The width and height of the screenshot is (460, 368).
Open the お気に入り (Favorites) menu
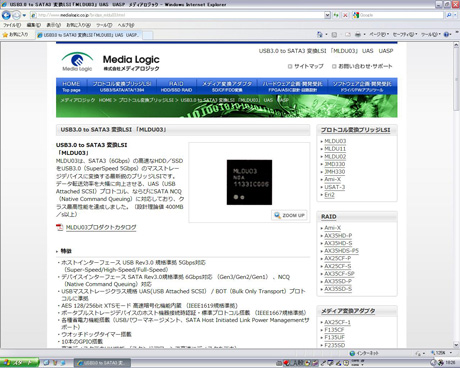78,25
